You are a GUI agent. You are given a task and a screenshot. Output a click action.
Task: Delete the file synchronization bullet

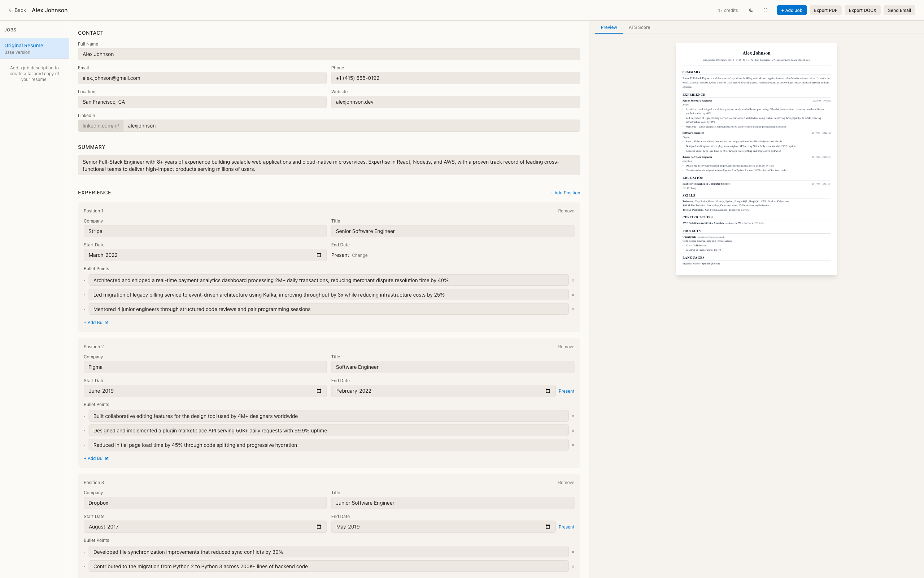(573, 552)
